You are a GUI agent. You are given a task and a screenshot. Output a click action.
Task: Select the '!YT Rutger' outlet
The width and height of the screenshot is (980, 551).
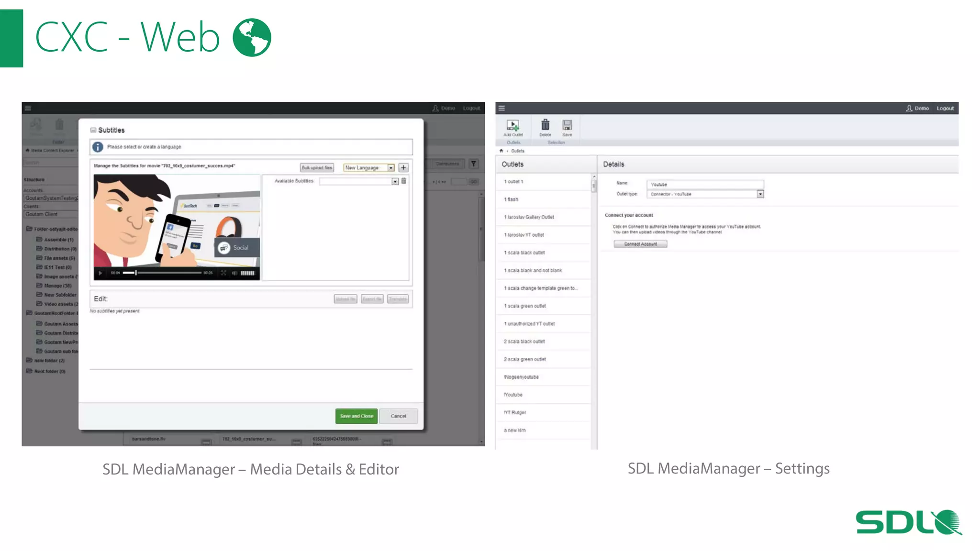(544, 412)
